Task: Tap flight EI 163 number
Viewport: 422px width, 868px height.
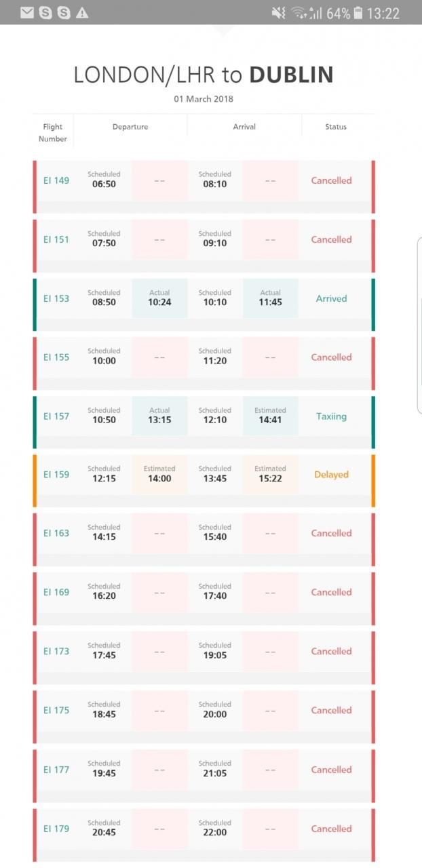Action: coord(56,533)
